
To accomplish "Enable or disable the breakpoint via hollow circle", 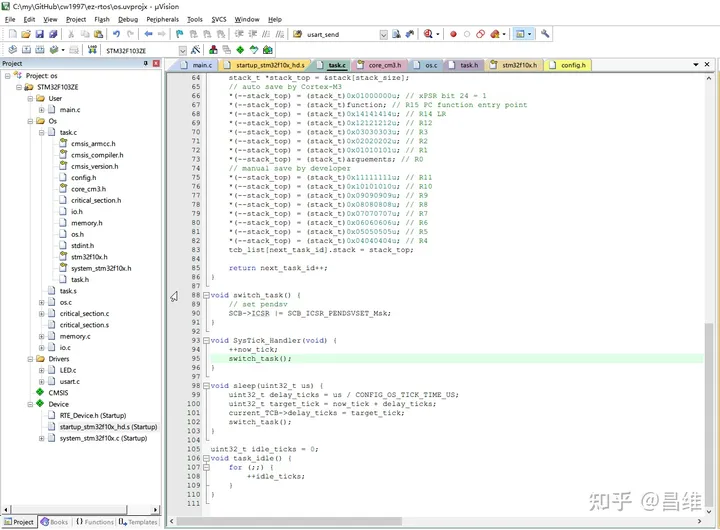I will click(x=467, y=34).
